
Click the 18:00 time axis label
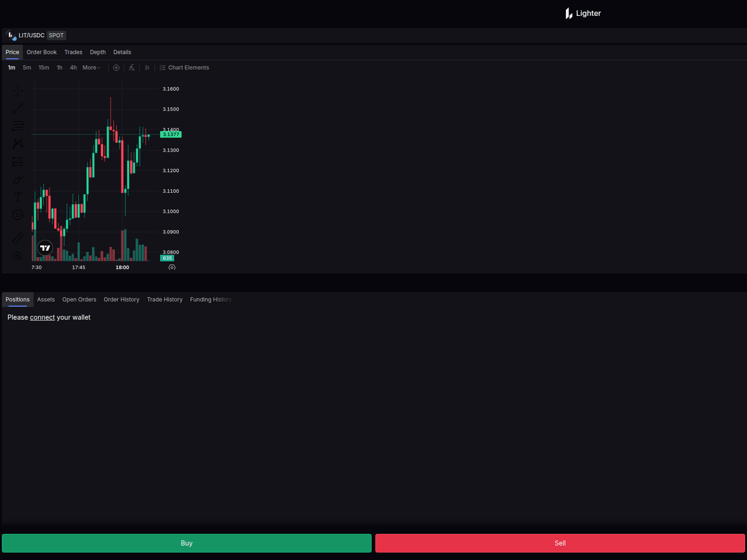click(x=122, y=267)
